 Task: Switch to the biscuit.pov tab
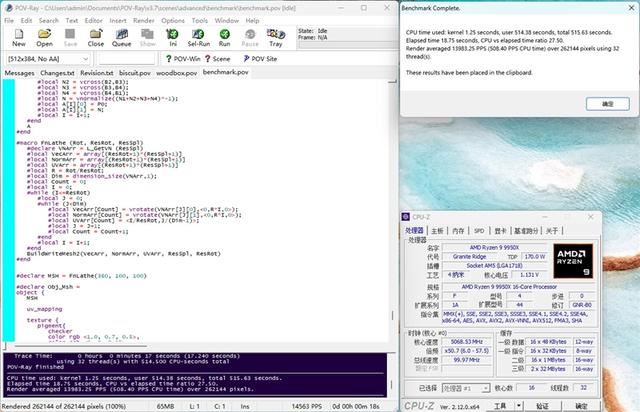pyautogui.click(x=135, y=73)
